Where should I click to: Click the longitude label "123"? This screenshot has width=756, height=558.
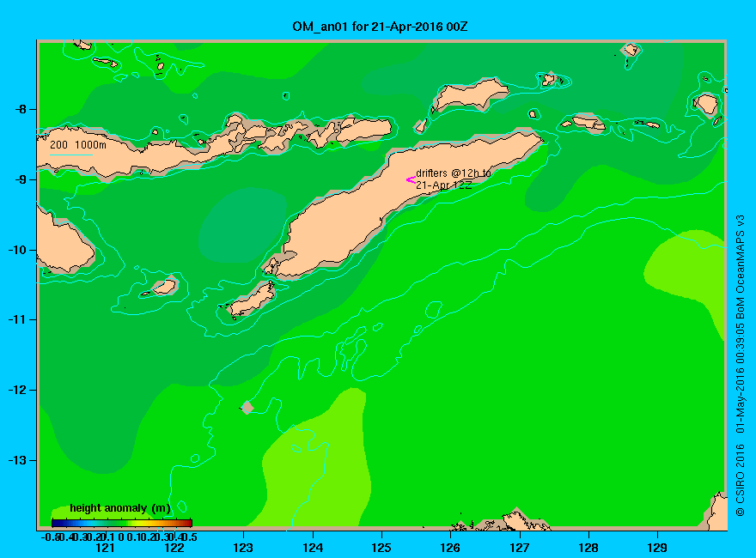pos(243,548)
